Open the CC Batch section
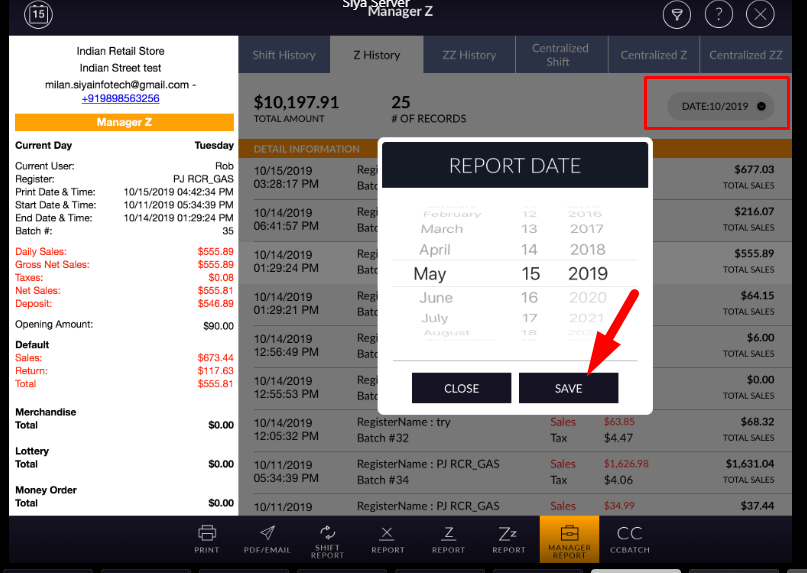 pyautogui.click(x=629, y=538)
